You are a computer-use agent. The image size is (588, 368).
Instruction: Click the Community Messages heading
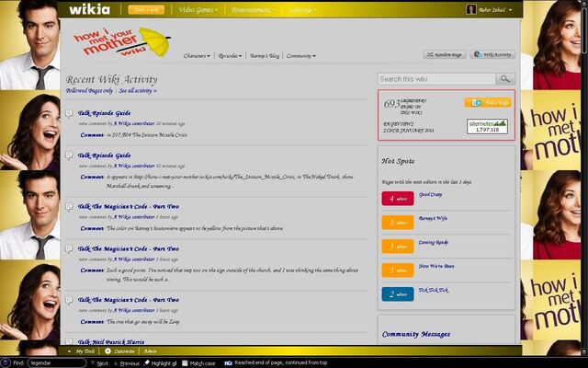(416, 334)
